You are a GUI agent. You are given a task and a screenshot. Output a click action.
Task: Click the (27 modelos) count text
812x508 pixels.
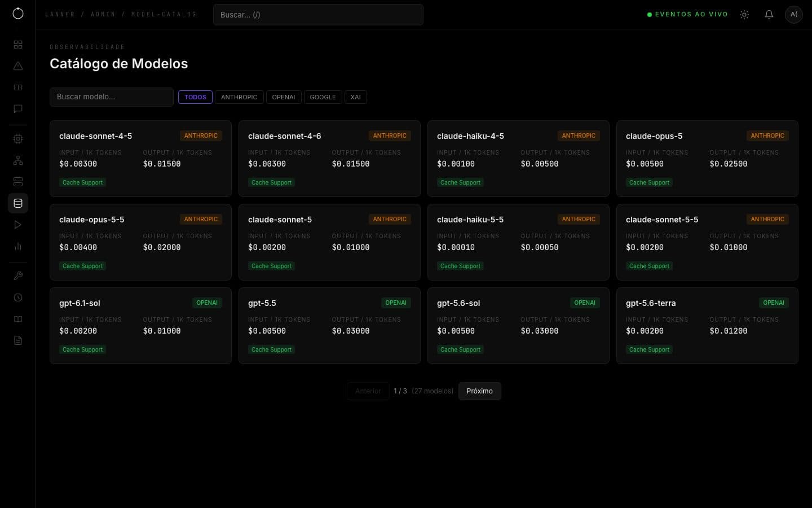click(x=433, y=391)
